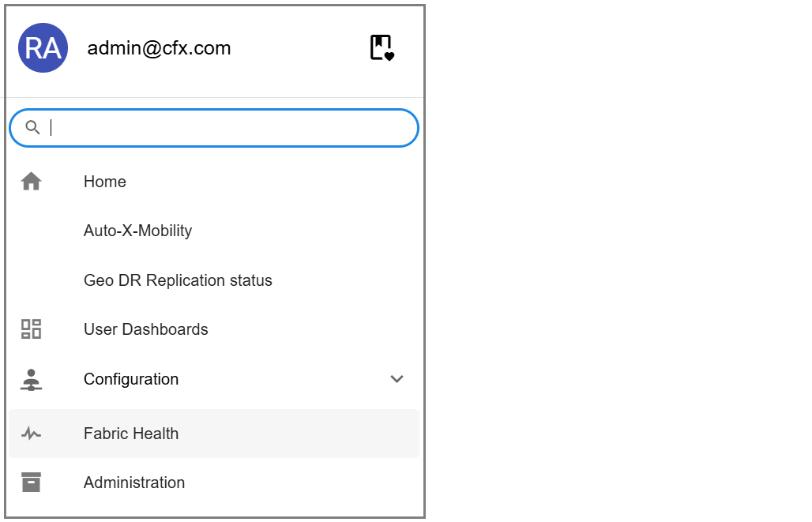The width and height of the screenshot is (812, 522).
Task: Click the RA user avatar
Action: 43,48
